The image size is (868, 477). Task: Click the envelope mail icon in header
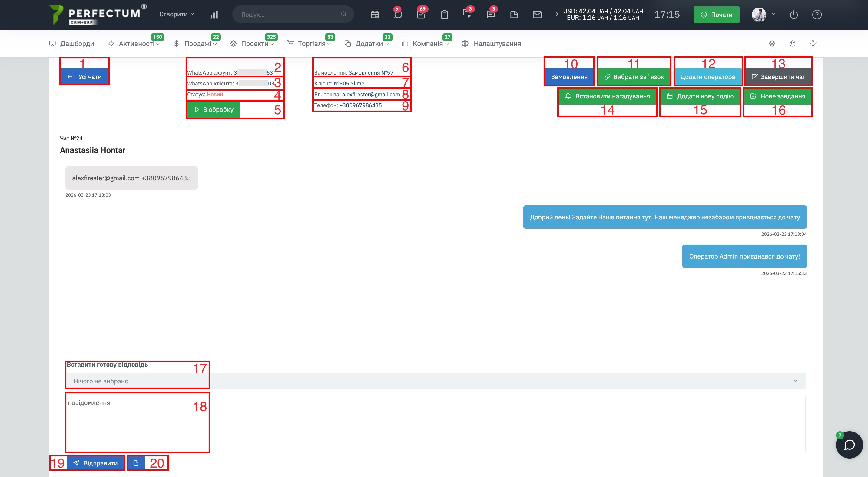pos(537,15)
